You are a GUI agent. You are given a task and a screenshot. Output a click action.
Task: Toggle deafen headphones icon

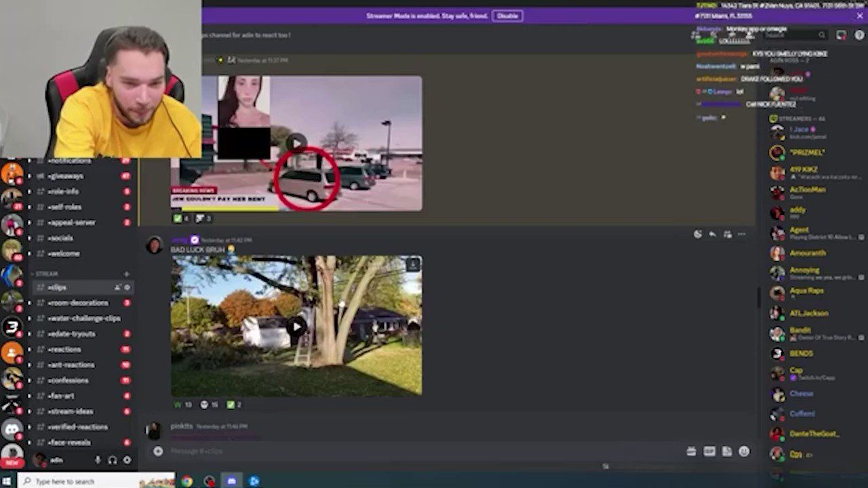[x=112, y=460]
